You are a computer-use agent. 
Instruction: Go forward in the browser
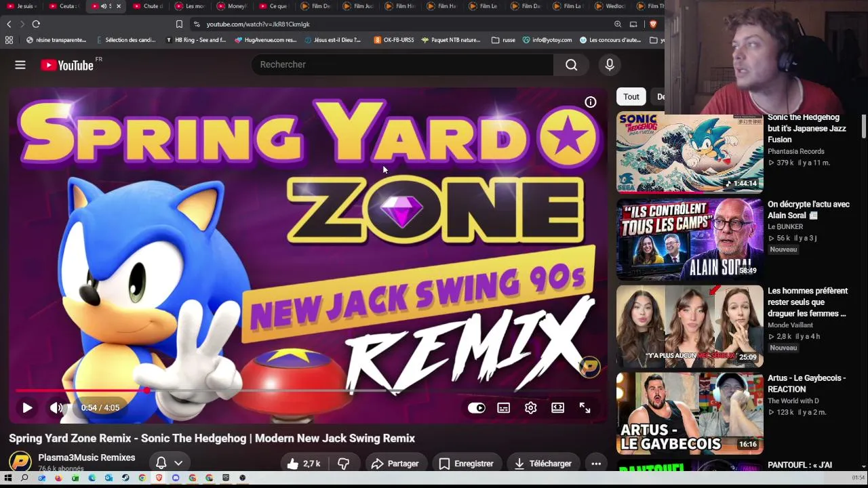(x=22, y=24)
